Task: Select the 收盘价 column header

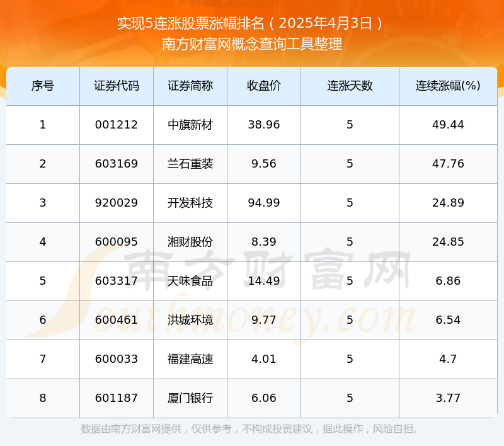Action: click(x=264, y=86)
